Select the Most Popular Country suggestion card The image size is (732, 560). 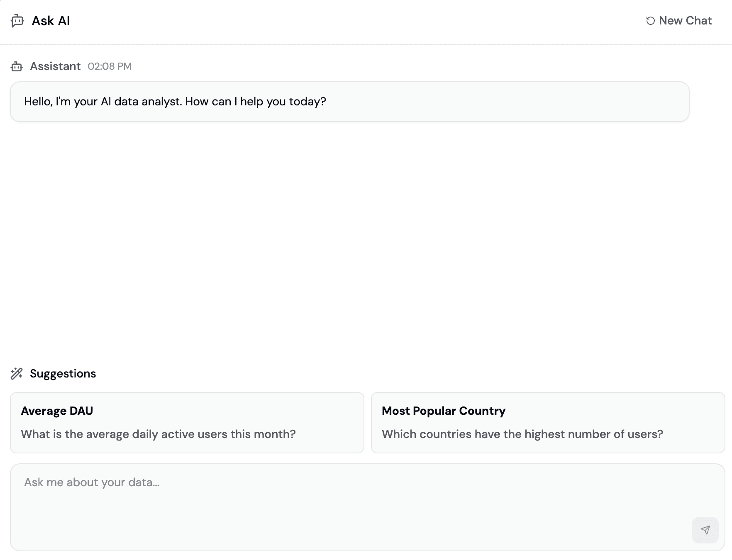pos(549,422)
